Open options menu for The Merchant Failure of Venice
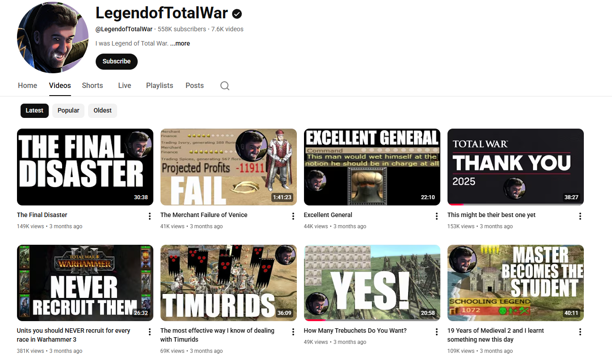612x364 pixels. coord(293,216)
